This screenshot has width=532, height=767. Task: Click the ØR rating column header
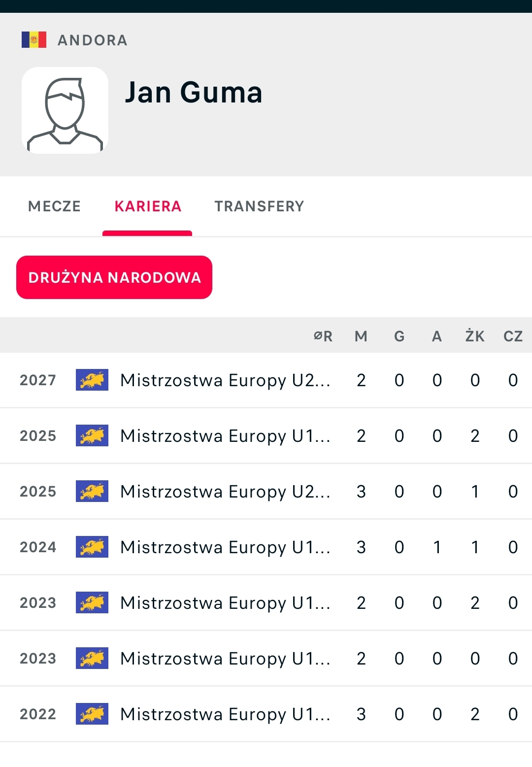point(323,336)
